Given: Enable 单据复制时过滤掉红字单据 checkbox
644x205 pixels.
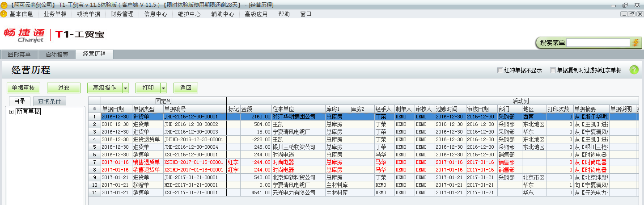Looking at the screenshot, I should click(x=553, y=70).
